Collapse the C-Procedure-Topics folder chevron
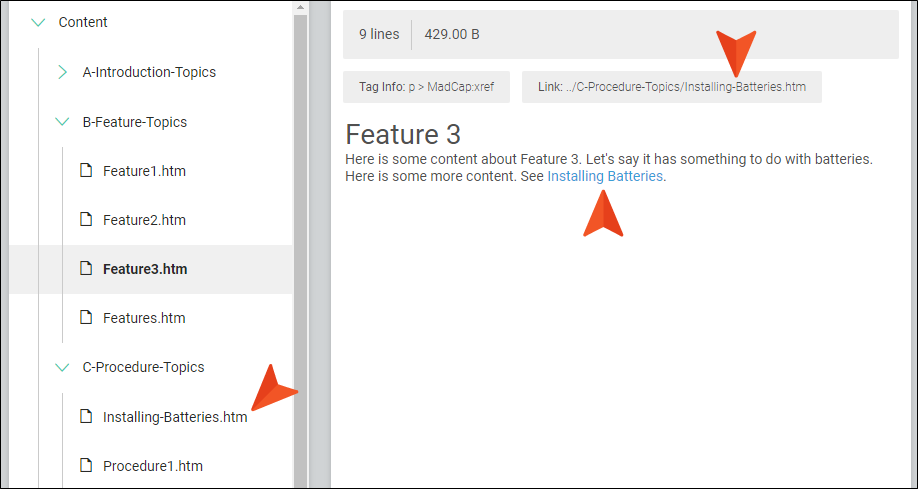 coord(62,367)
